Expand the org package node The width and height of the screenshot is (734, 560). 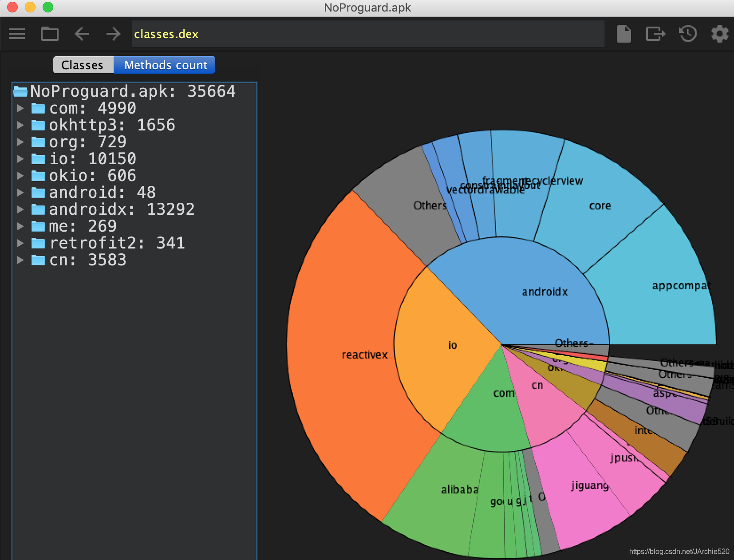pyautogui.click(x=20, y=142)
